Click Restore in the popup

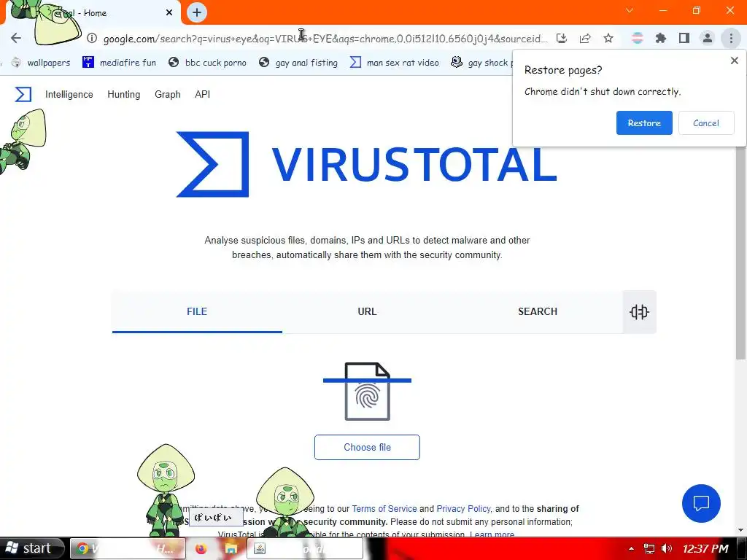644,122
